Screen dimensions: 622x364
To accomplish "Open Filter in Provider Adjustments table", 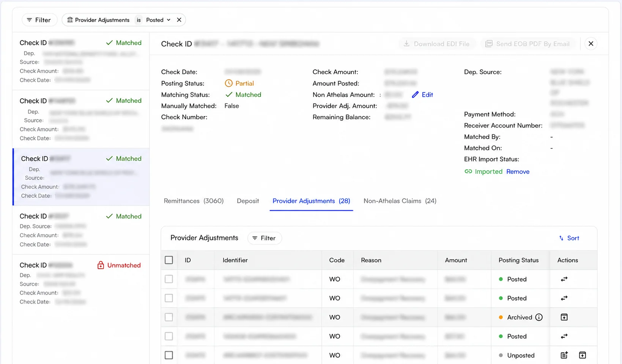I will [264, 238].
